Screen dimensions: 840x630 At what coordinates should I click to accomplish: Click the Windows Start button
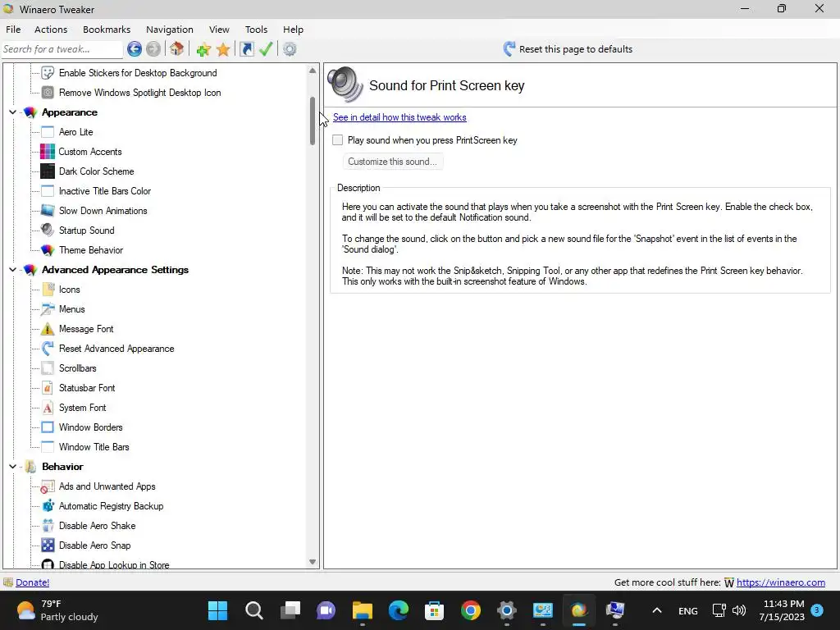tap(217, 610)
